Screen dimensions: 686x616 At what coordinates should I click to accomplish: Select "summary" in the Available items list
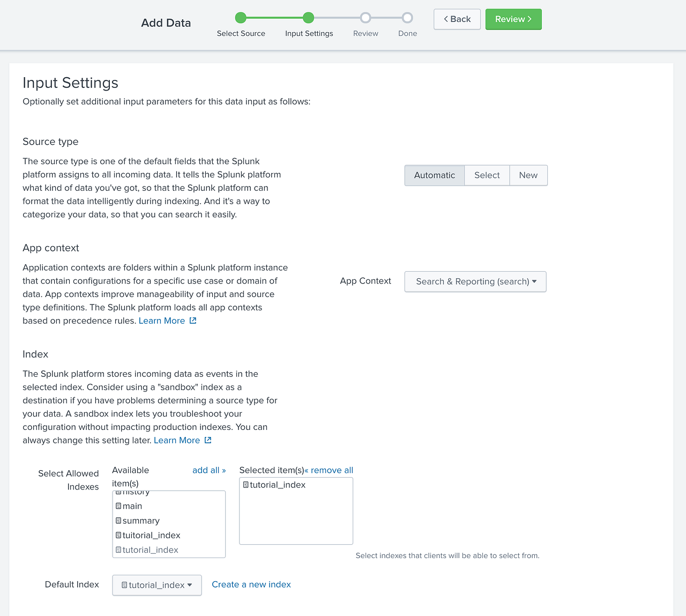(x=140, y=521)
